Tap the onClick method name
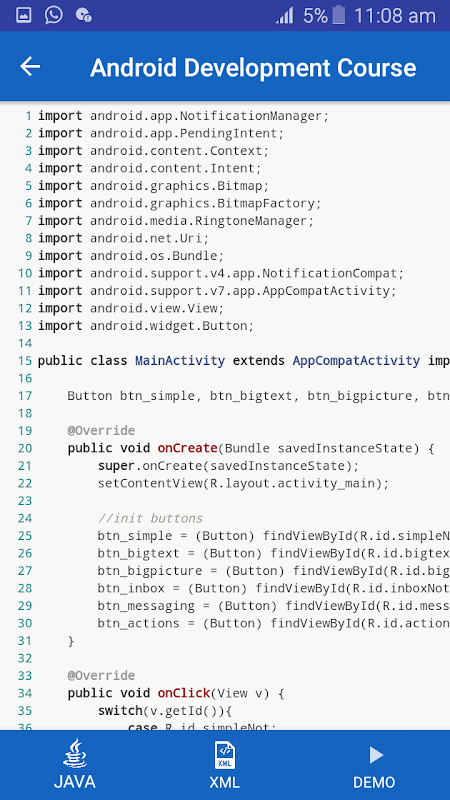 tap(184, 693)
